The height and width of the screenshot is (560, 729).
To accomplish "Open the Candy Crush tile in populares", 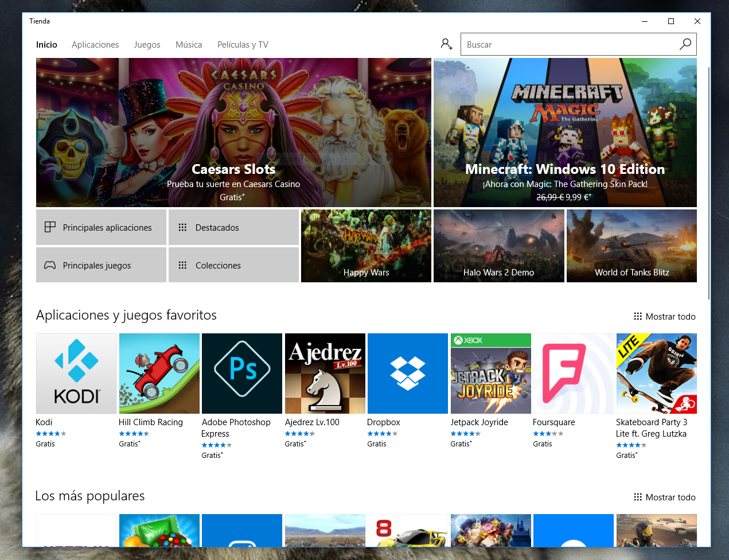I will pyautogui.click(x=159, y=530).
